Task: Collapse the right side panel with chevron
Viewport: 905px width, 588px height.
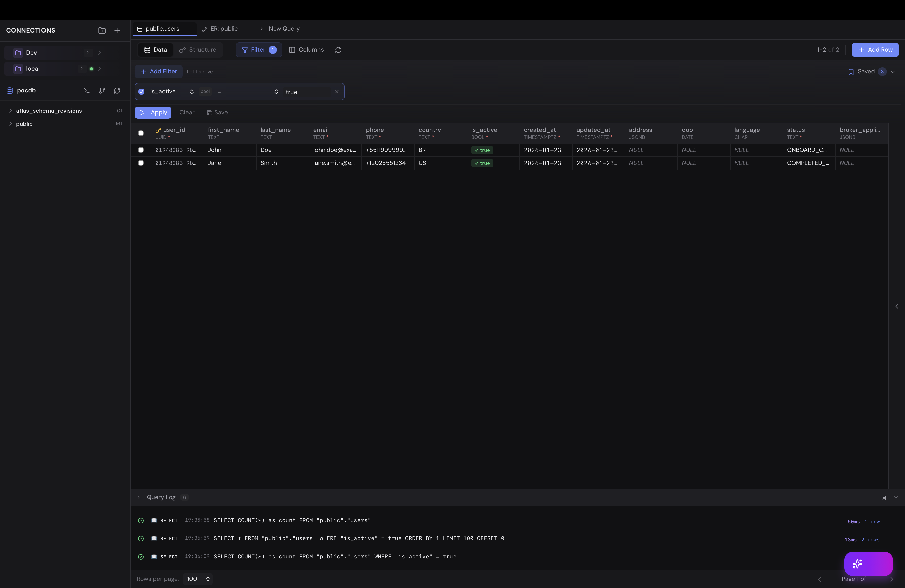Action: [x=897, y=307]
